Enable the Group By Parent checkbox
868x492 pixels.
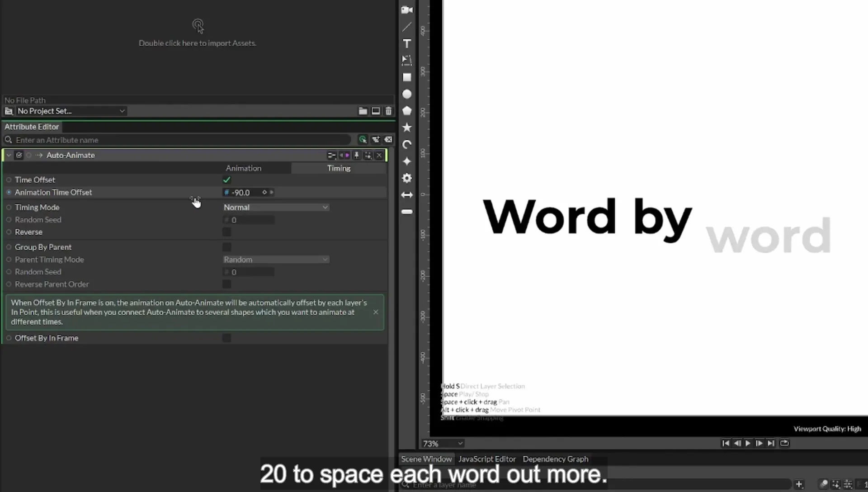click(226, 247)
